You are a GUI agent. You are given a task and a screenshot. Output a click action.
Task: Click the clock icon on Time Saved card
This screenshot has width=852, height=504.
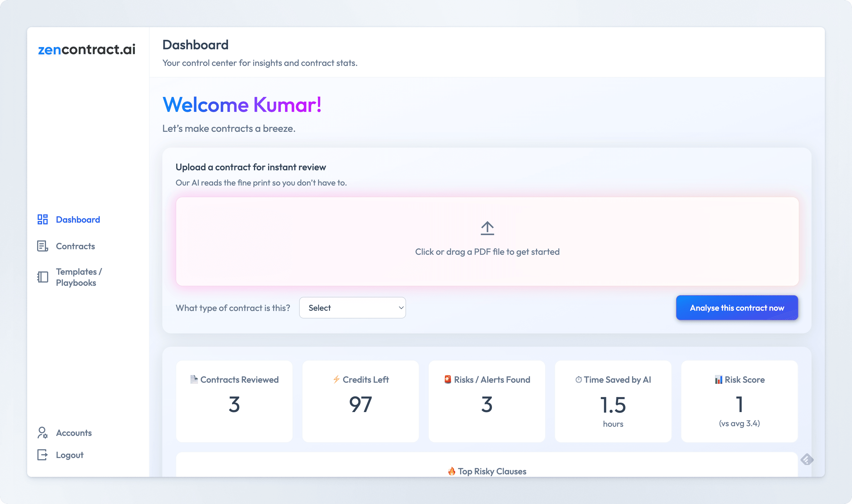tap(578, 380)
